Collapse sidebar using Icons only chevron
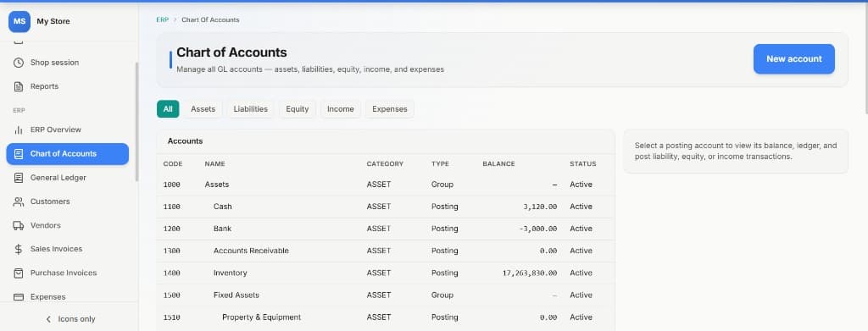 [x=48, y=319]
